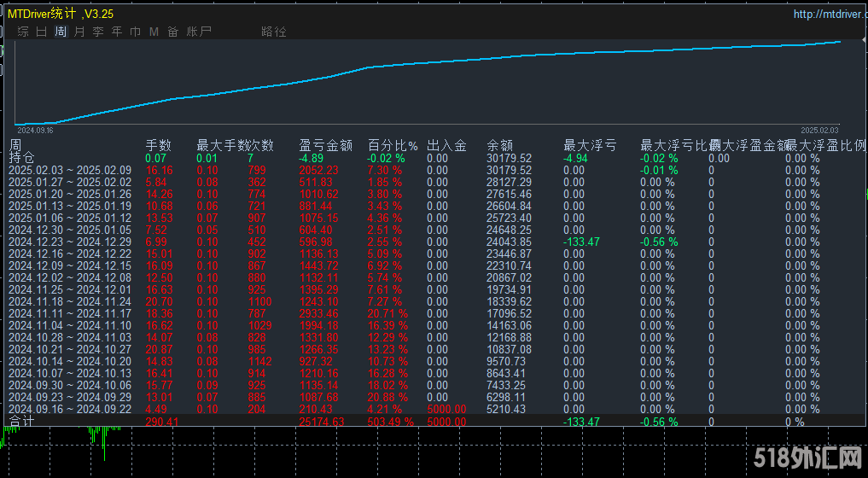The width and height of the screenshot is (868, 478).
Task: Click the 盈亏金额 column header
Action: click(325, 146)
